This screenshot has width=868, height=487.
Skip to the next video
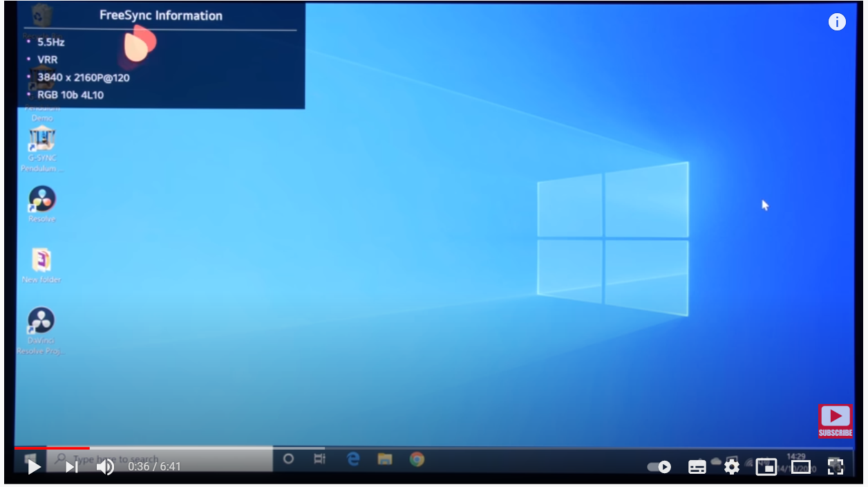click(71, 467)
